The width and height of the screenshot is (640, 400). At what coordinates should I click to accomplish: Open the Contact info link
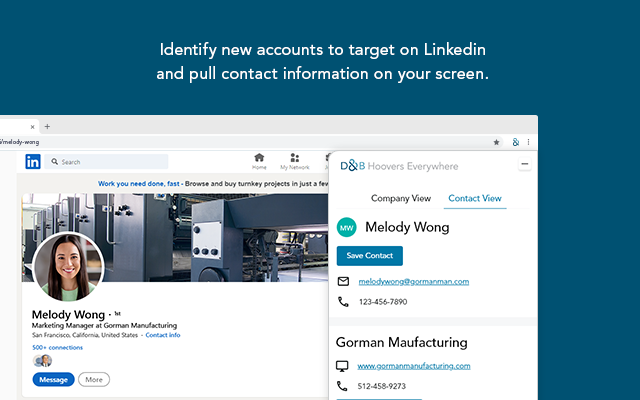(163, 335)
